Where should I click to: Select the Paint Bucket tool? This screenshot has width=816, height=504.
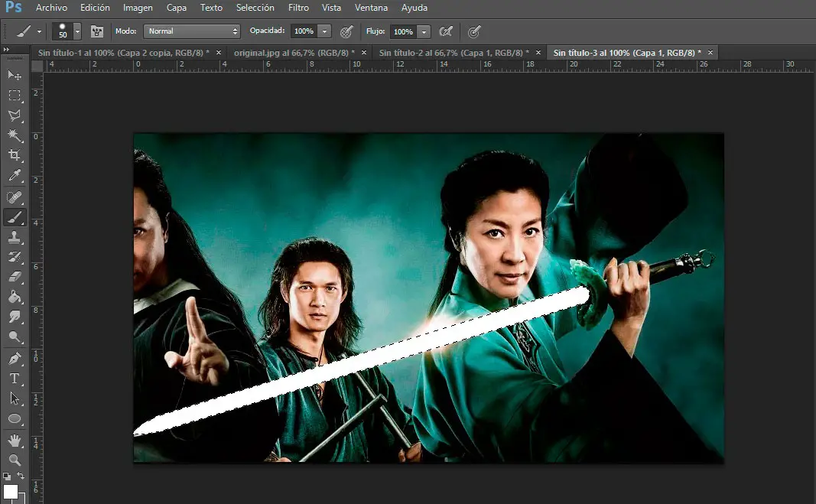tap(15, 297)
